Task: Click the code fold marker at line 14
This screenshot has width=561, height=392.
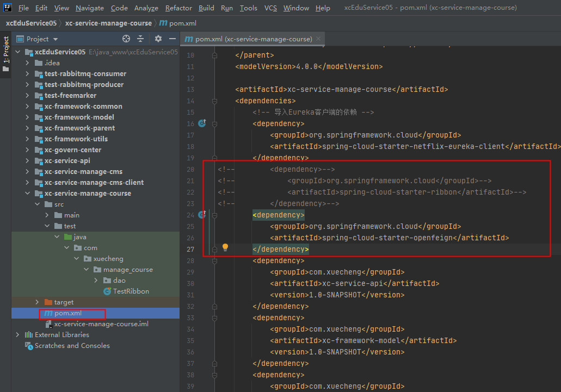Action: [215, 100]
